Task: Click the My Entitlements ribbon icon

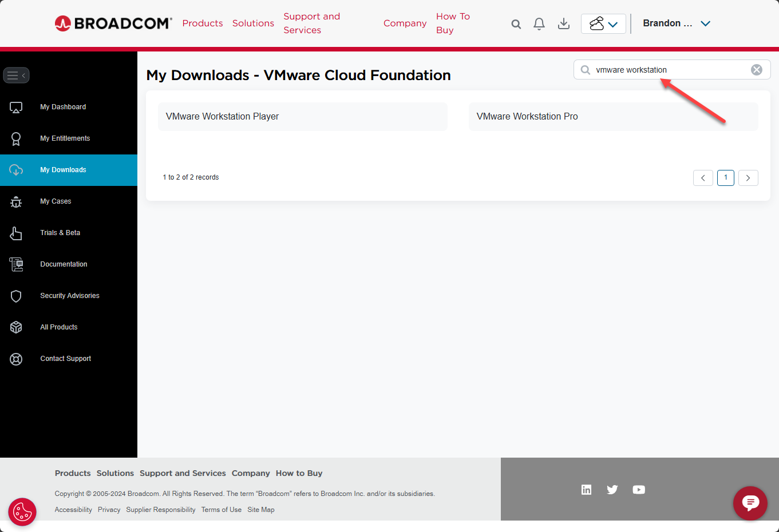Action: point(16,138)
